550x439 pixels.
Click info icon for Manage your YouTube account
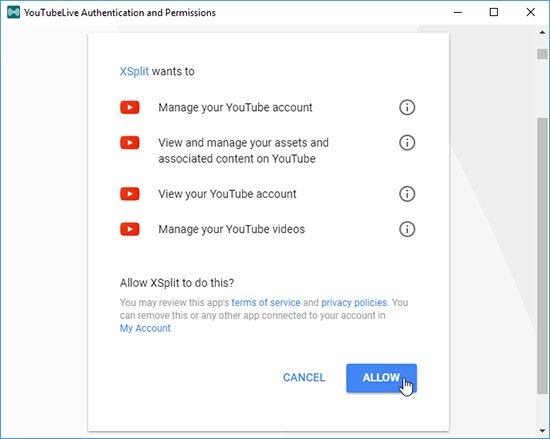click(407, 107)
